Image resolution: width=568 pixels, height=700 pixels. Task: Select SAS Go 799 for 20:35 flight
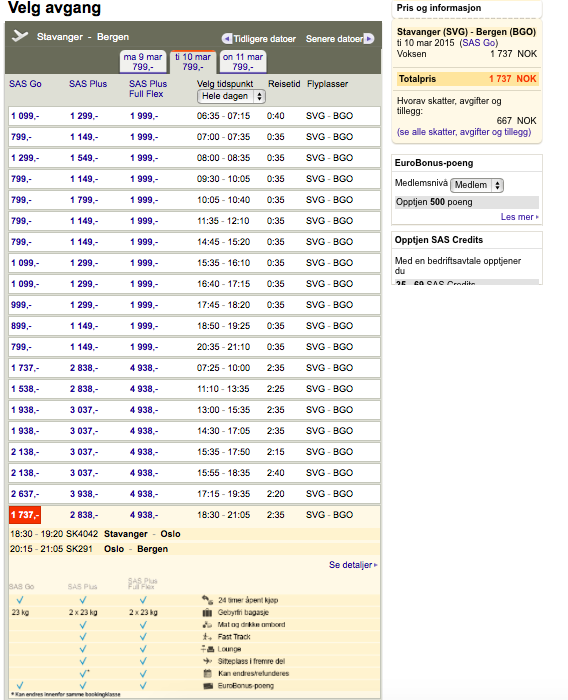click(21, 346)
